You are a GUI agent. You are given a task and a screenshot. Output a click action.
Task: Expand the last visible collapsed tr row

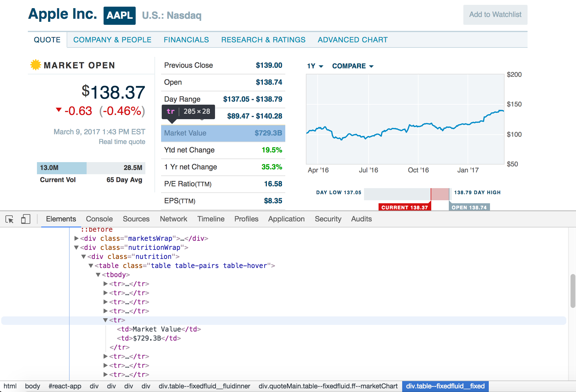click(x=105, y=374)
